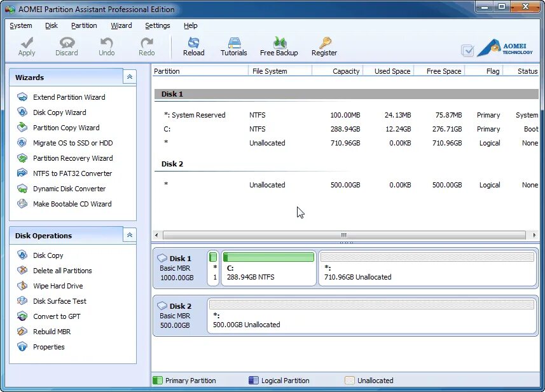Collapse the Wizards panel
545x392 pixels.
[130, 77]
